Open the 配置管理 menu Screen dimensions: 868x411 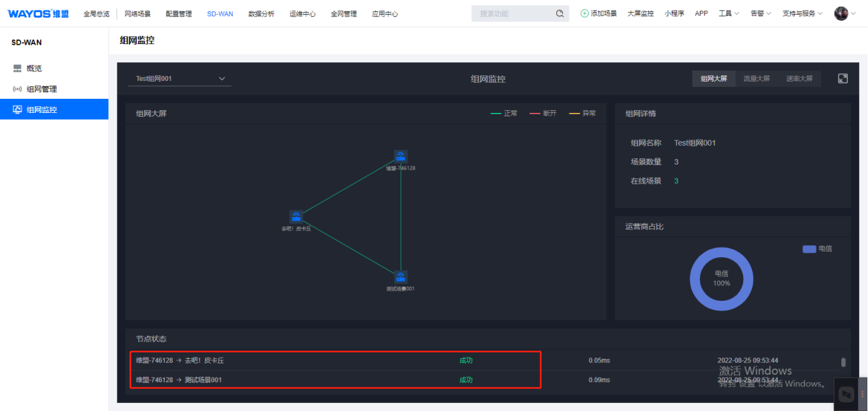point(179,13)
